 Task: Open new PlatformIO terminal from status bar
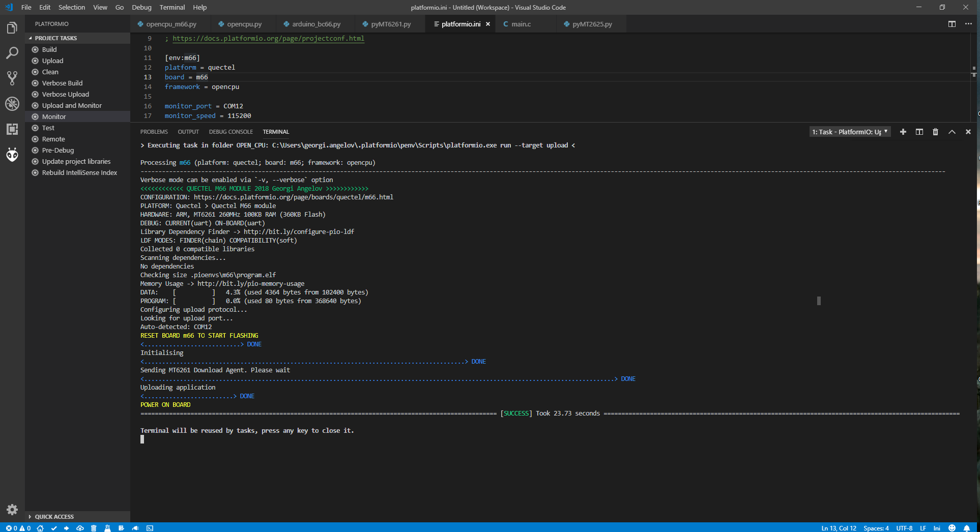click(150, 528)
